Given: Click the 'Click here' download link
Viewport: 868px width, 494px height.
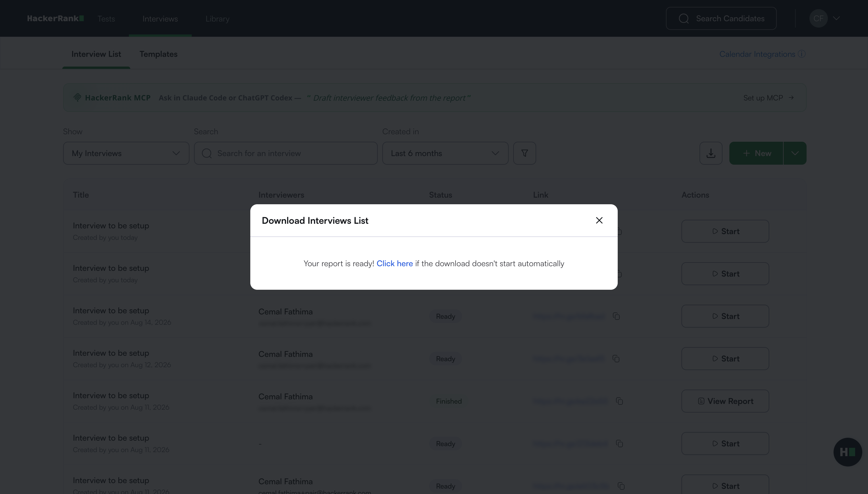Looking at the screenshot, I should coord(394,264).
